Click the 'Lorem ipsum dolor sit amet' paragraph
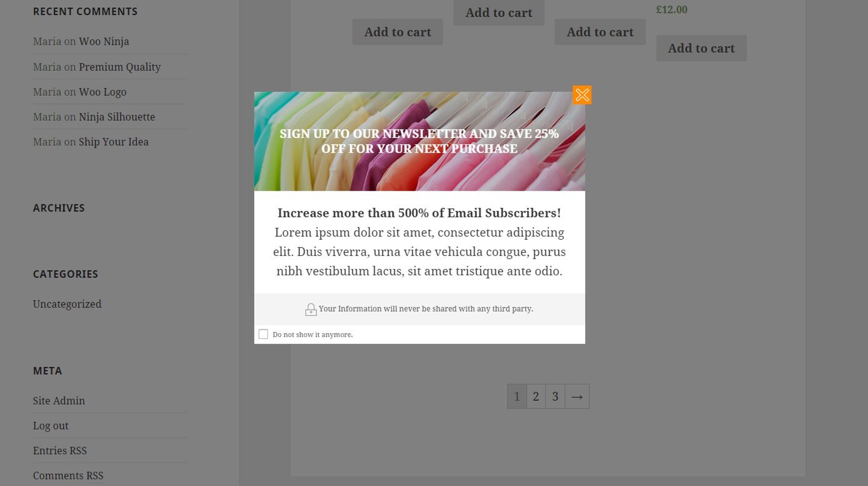The height and width of the screenshot is (486, 868). [x=419, y=252]
